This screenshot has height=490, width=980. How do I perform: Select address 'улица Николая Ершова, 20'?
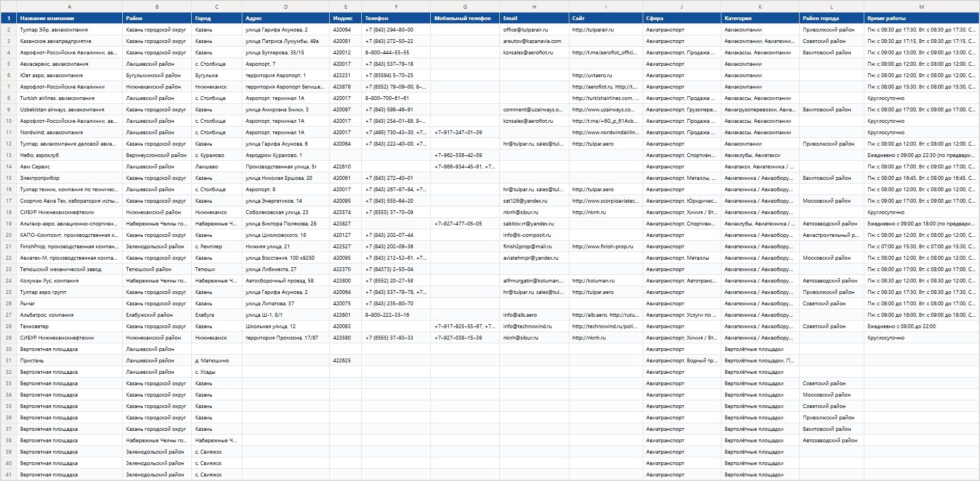(286, 178)
